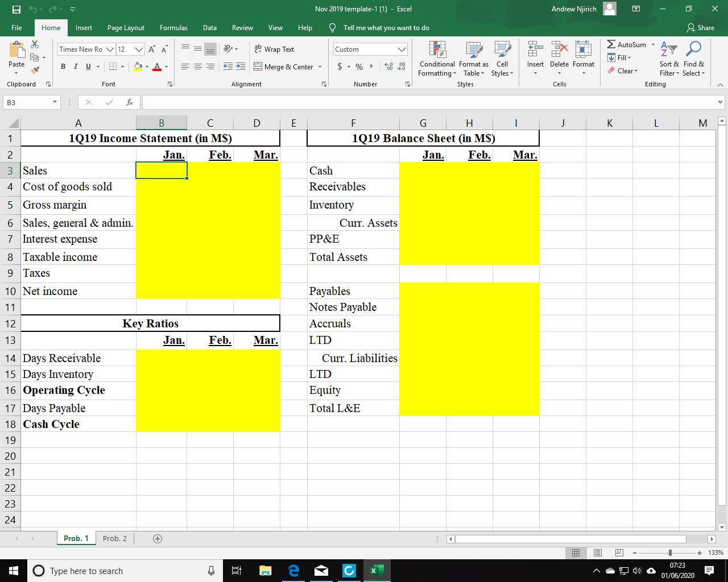Click the Save icon in the title bar
The height and width of the screenshot is (582, 728).
pyautogui.click(x=16, y=9)
